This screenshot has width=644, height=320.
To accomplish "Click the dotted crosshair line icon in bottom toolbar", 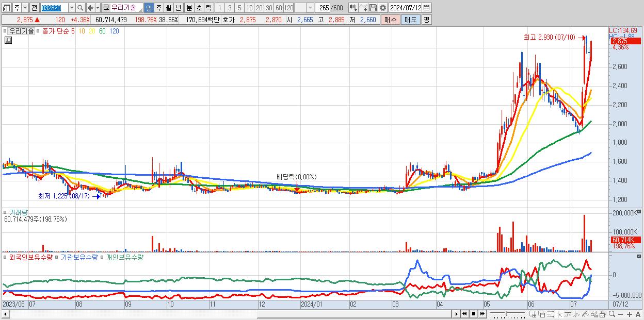I will (551, 314).
